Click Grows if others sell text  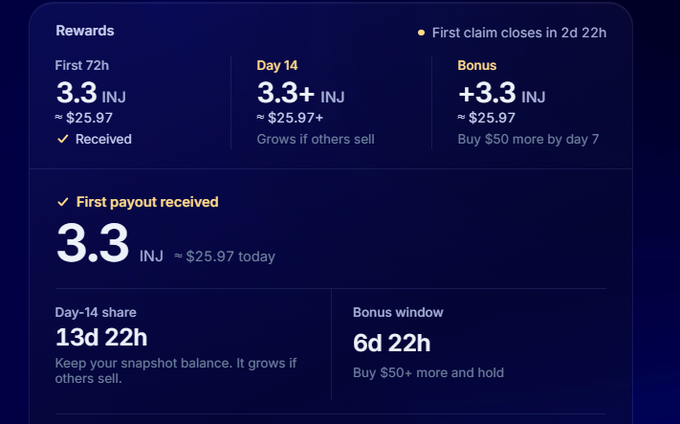pyautogui.click(x=315, y=139)
